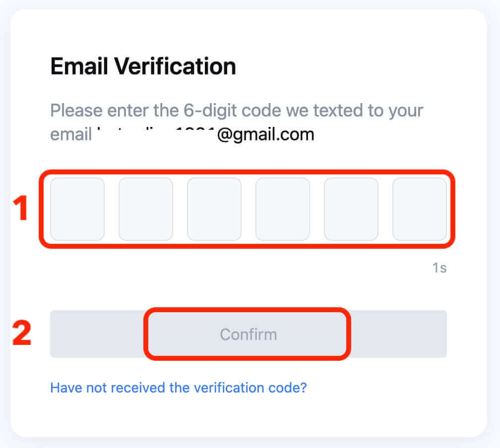Click the first verification code box

(x=77, y=209)
